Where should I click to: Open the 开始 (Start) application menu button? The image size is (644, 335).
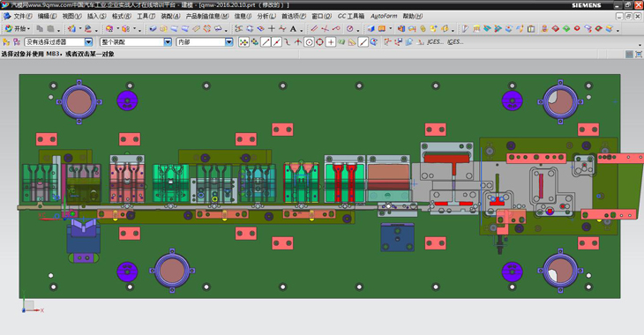17,29
